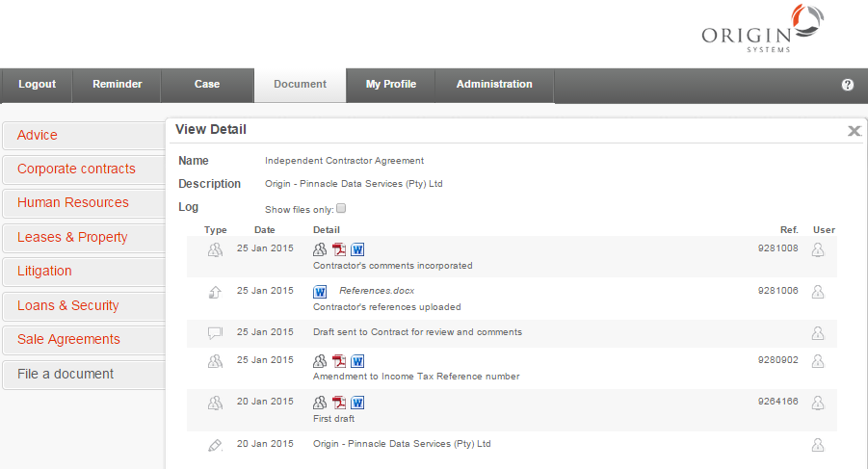868x469 pixels.
Task: Click the References.docx Word icon
Action: click(321, 292)
